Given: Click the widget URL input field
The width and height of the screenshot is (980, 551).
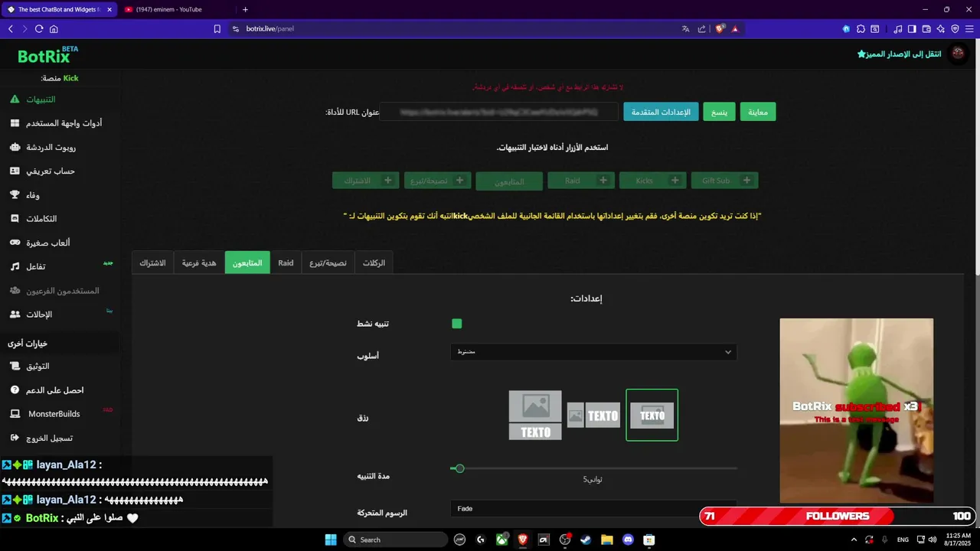Looking at the screenshot, I should tap(498, 112).
